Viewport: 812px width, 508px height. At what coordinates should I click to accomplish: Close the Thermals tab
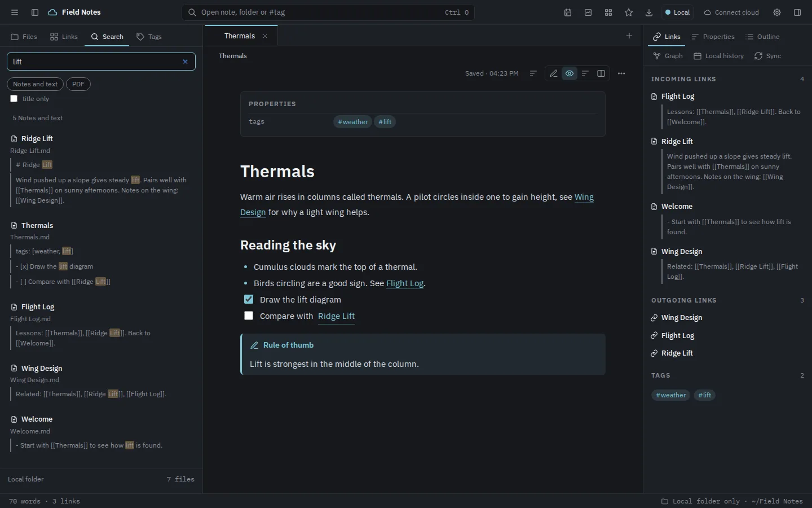click(x=265, y=36)
